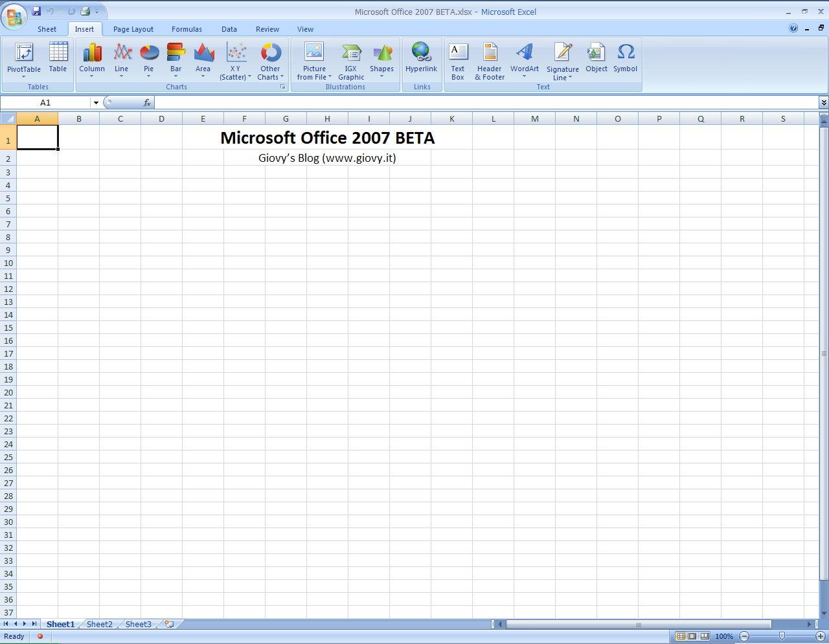Screen dimensions: 829x644
Task: Switch to Page Layout view in status bar
Action: tap(692, 636)
